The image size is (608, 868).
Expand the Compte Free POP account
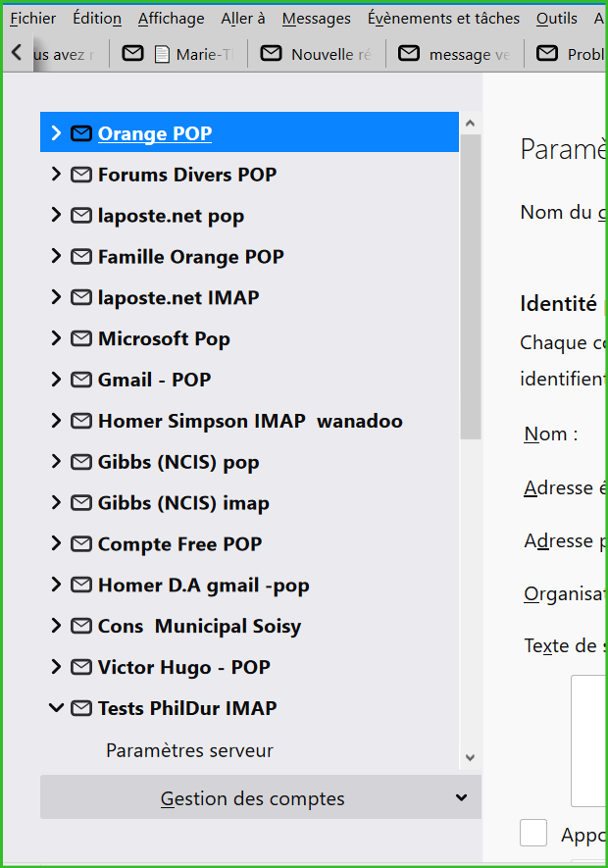tap(56, 543)
